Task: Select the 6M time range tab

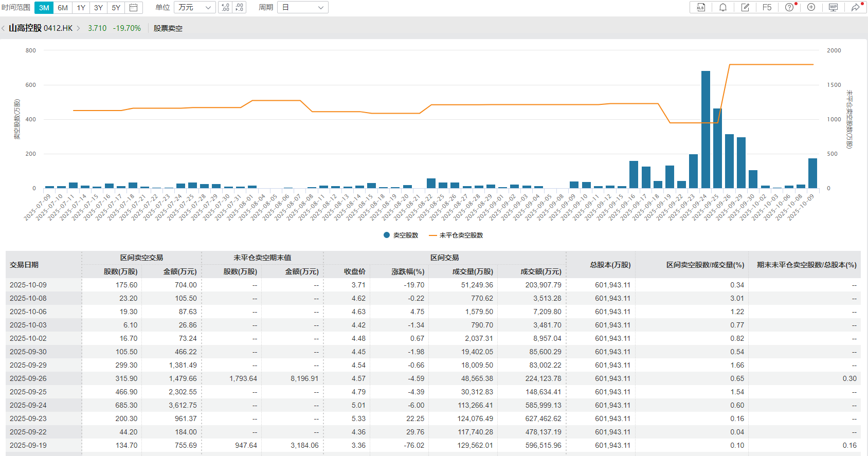Action: pos(63,8)
